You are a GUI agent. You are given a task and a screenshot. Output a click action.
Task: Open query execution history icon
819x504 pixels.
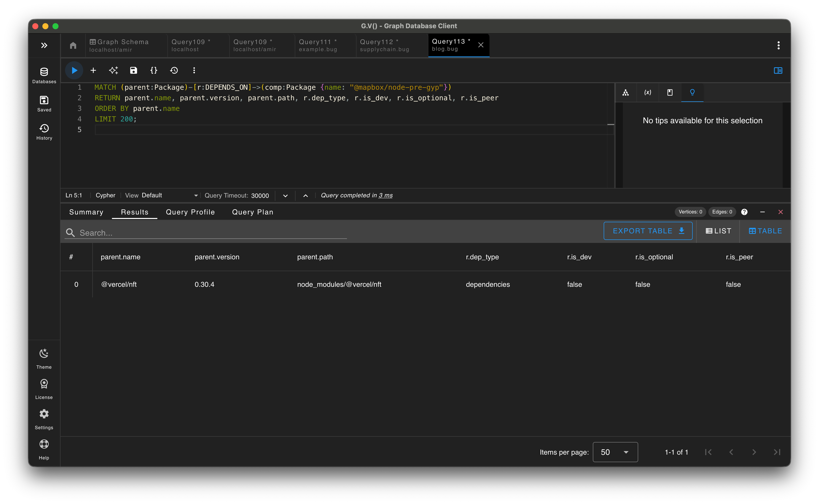pyautogui.click(x=174, y=70)
